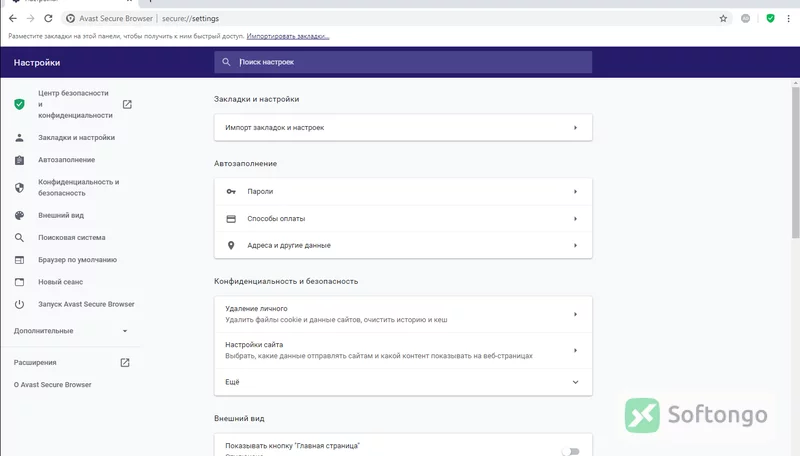Open the three-dot browser menu
The height and width of the screenshot is (456, 800).
[x=788, y=18]
